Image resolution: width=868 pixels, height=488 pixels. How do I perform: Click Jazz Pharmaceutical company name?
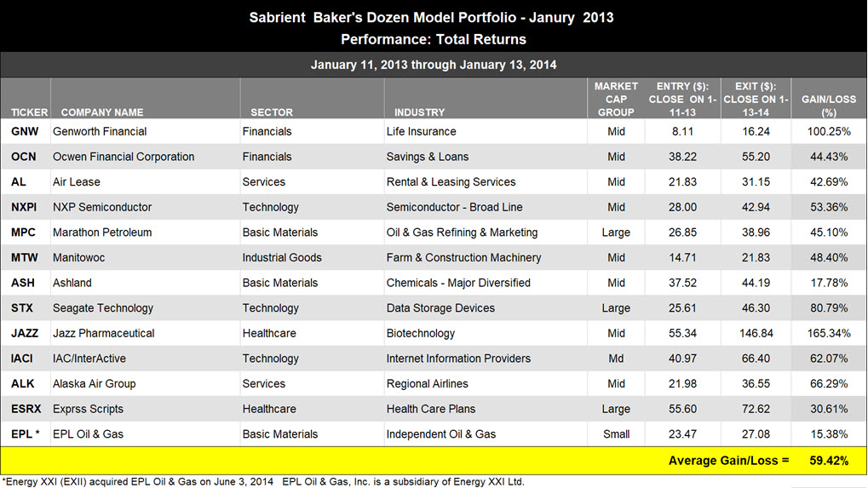(104, 334)
